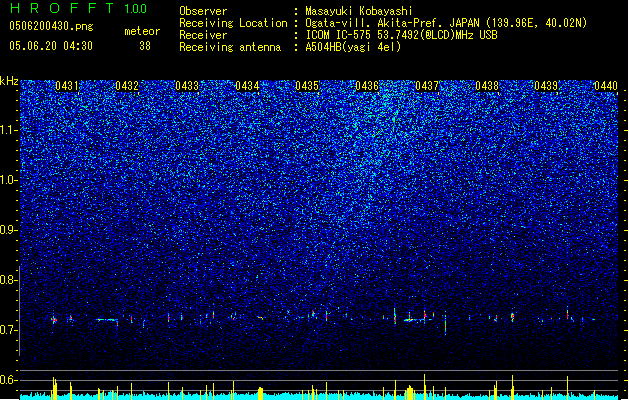Viewport: 629px width, 400px height.
Task: Click the ICOM IC-575 53.7492 MHz receiver text
Action: [x=401, y=35]
